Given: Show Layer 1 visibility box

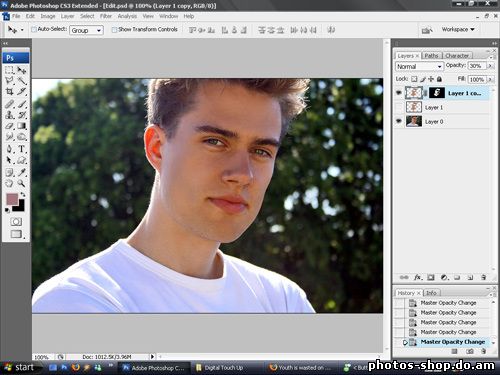Looking at the screenshot, I should pos(399,107).
